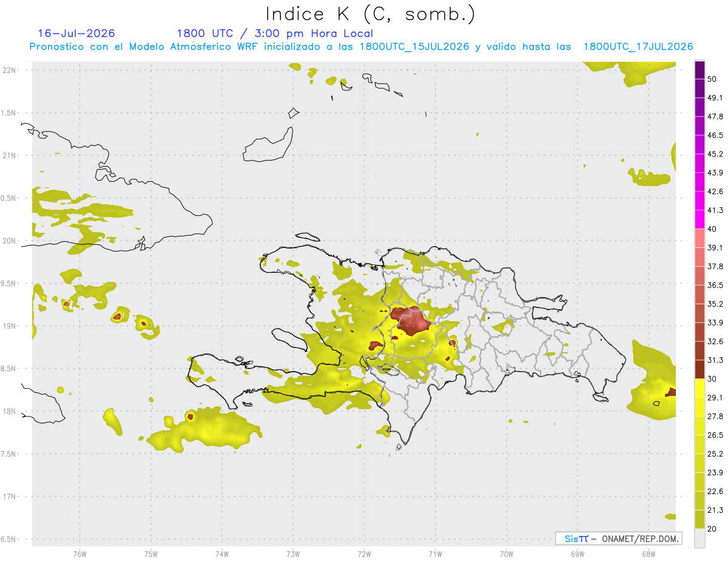Click the colorbar label "25.2"
The width and height of the screenshot is (728, 562).
click(x=715, y=454)
